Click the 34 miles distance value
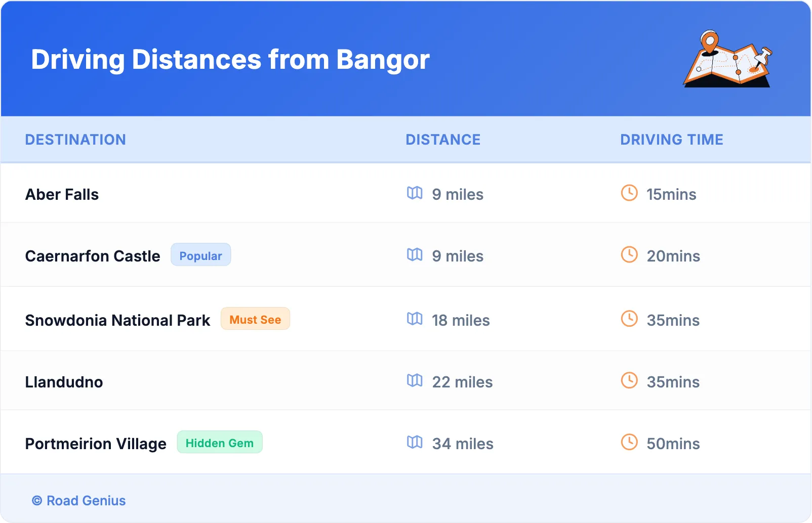 pyautogui.click(x=463, y=444)
